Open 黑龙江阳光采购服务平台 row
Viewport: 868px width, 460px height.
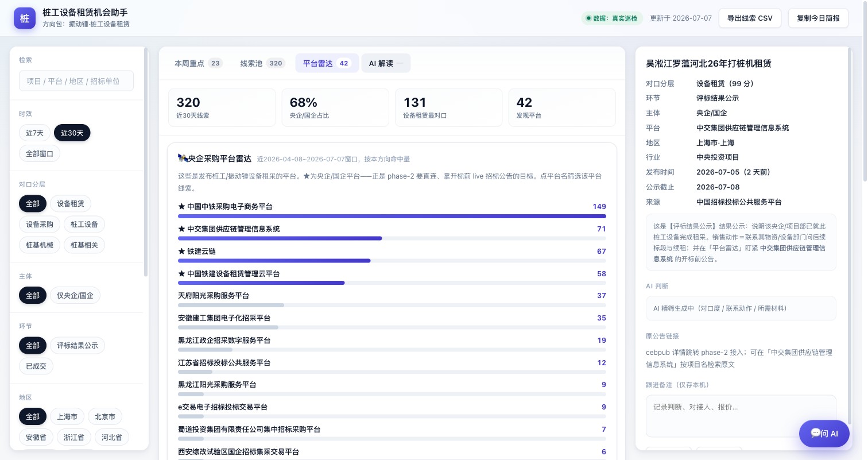click(392, 388)
